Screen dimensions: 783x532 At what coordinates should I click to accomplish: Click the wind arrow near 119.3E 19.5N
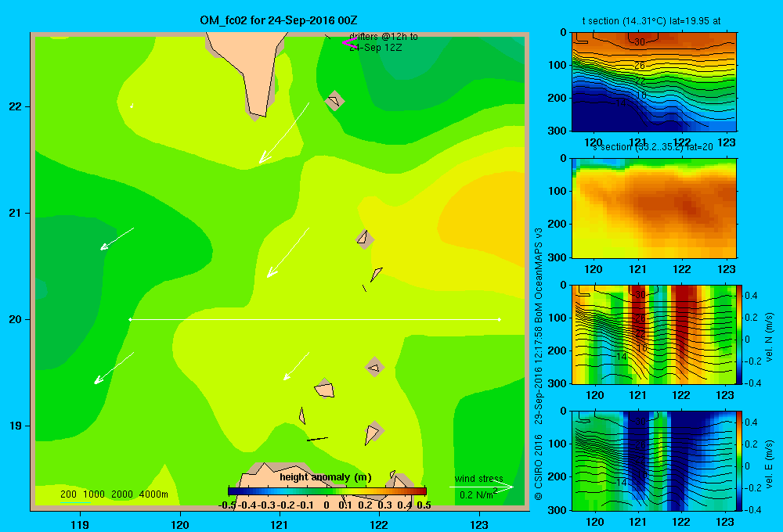tap(114, 368)
